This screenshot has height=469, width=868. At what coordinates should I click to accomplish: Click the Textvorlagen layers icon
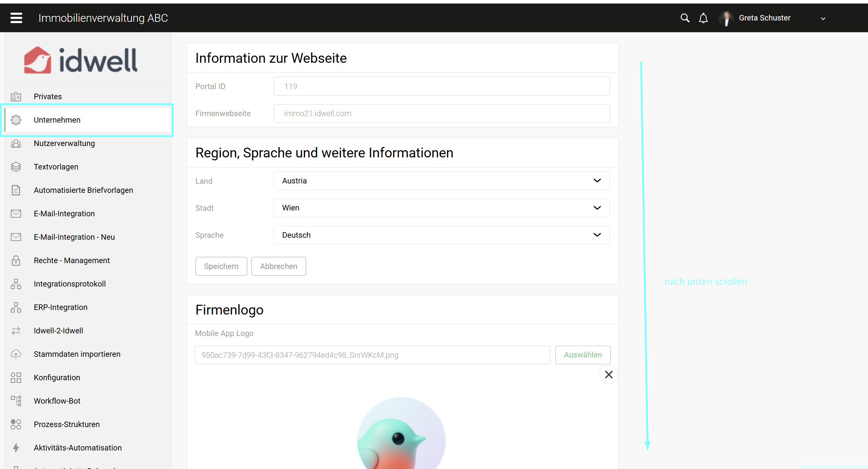pyautogui.click(x=16, y=167)
